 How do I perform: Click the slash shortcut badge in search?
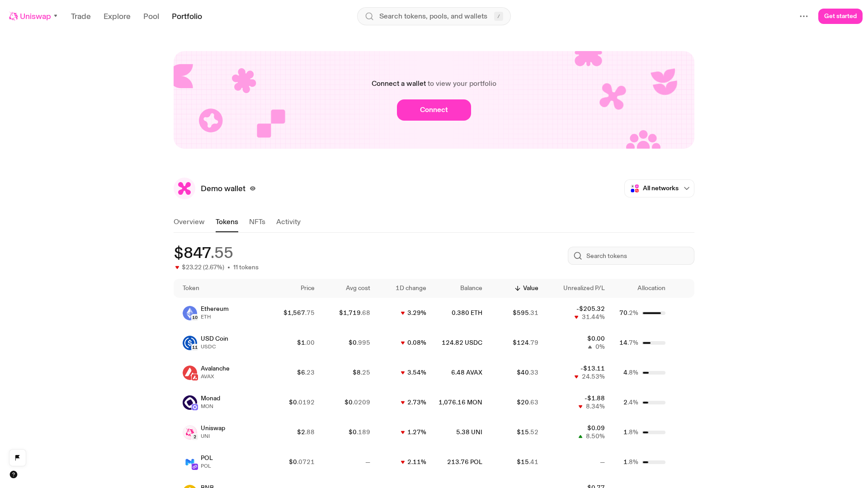click(x=499, y=16)
